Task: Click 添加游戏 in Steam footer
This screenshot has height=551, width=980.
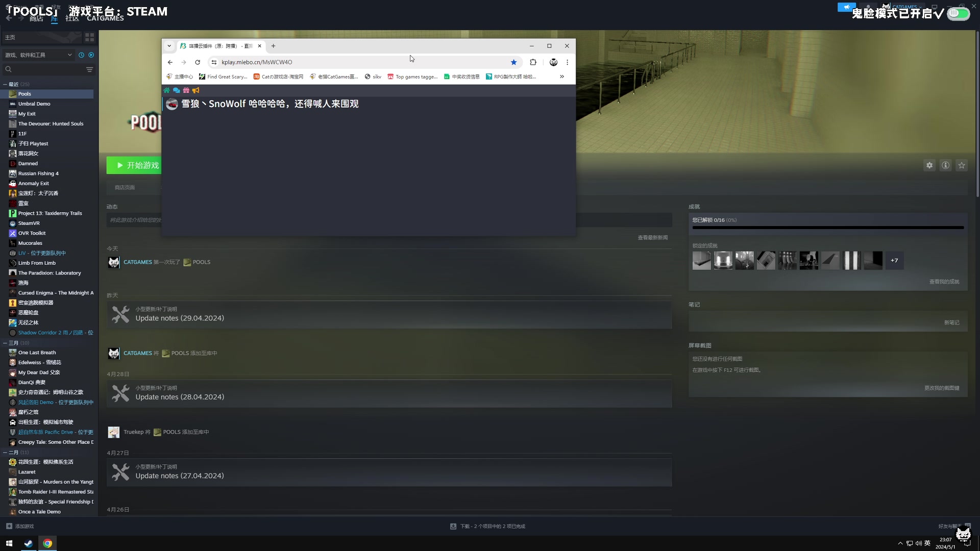Action: tap(24, 526)
